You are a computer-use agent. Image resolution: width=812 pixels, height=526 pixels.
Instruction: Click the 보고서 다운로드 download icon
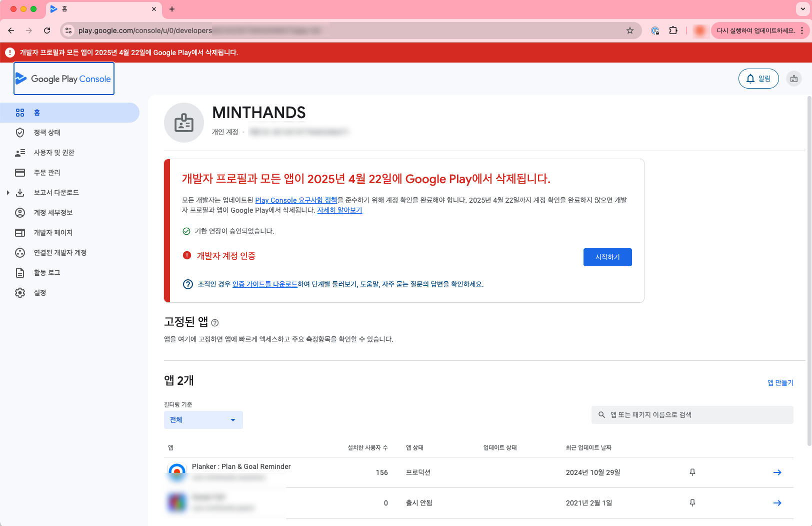tap(20, 193)
